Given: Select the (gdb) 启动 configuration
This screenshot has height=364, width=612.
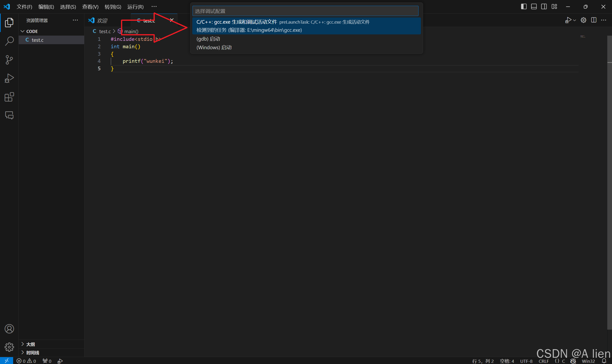Looking at the screenshot, I should (208, 39).
